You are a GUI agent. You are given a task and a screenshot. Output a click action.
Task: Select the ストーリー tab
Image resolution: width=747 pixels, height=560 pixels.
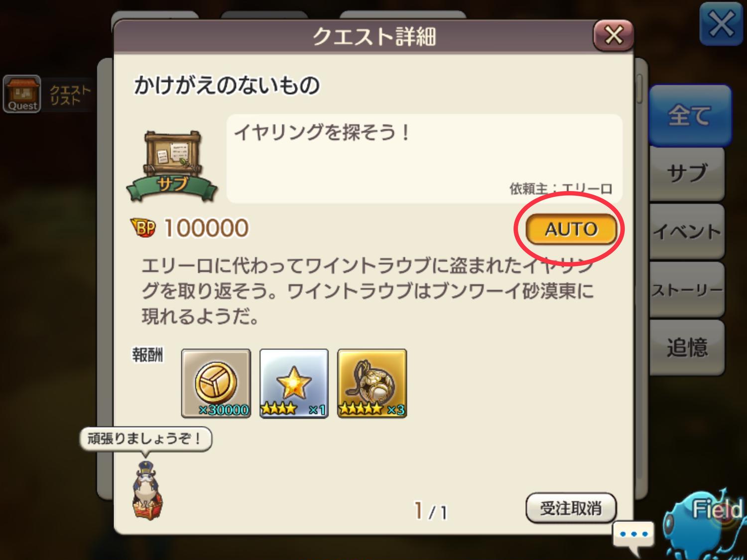[x=687, y=290]
